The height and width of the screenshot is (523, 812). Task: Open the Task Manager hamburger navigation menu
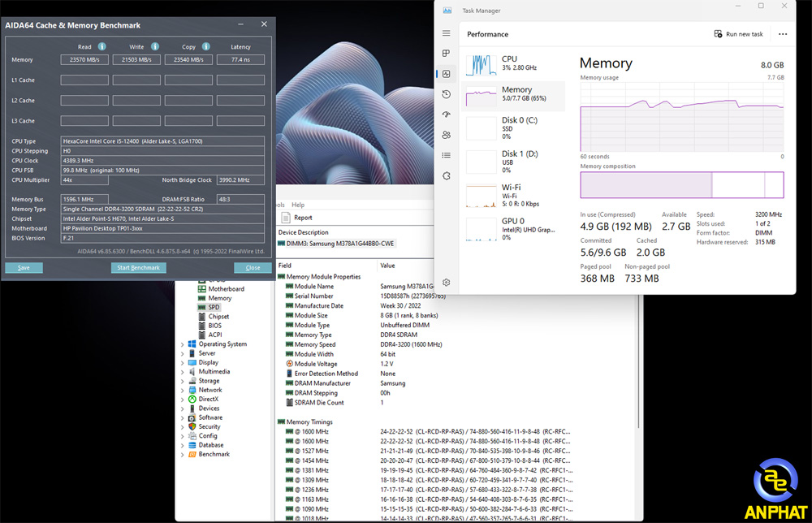pos(447,33)
